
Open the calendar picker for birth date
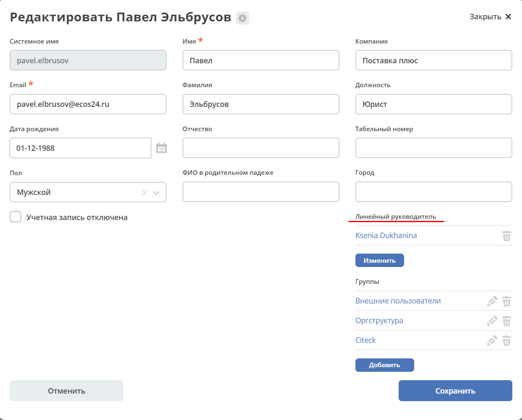click(162, 148)
